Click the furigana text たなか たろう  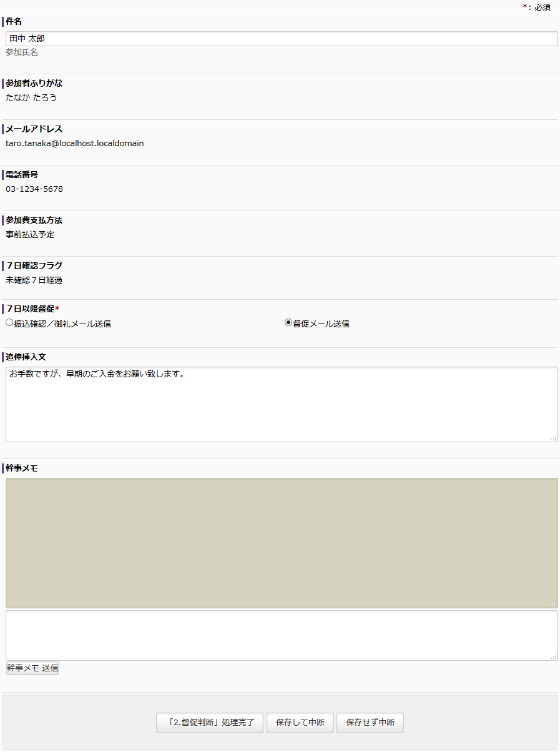(x=31, y=97)
